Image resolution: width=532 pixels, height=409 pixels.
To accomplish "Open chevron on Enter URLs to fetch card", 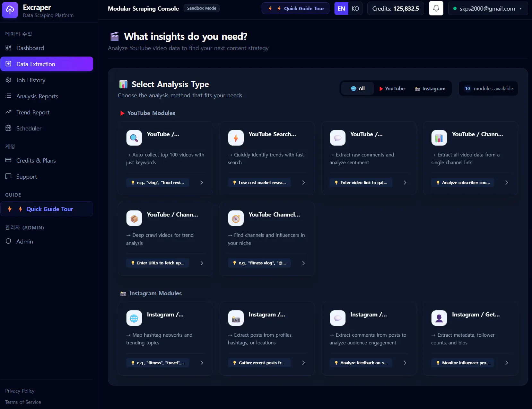I will point(202,263).
